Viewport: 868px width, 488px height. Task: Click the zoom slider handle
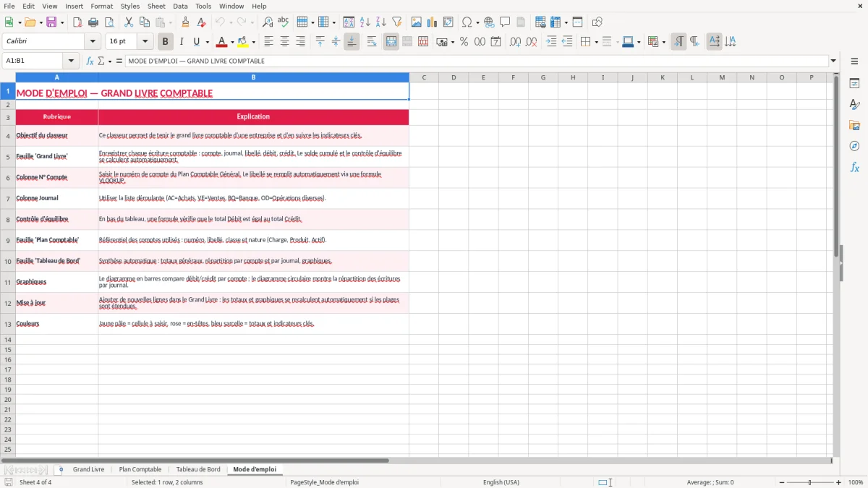809,482
